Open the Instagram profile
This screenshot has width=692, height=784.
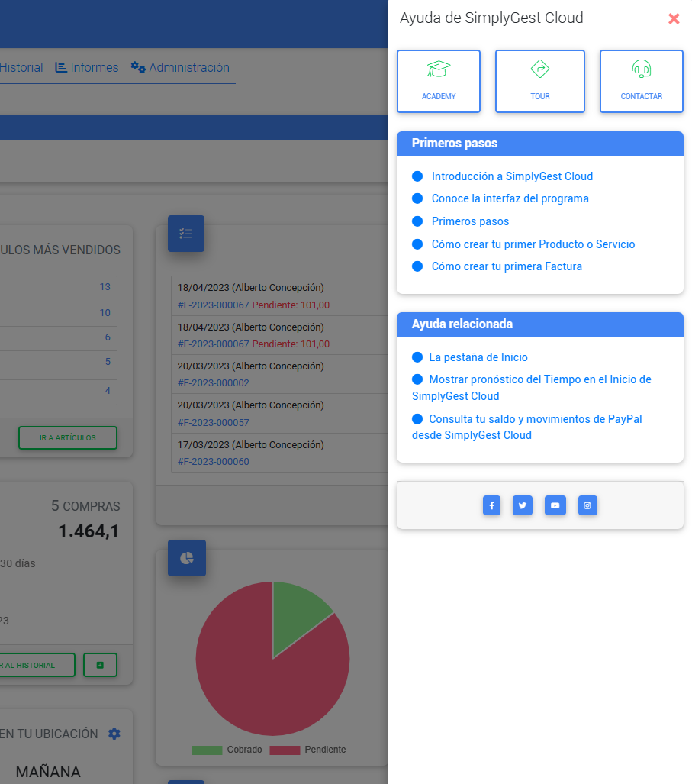587,505
